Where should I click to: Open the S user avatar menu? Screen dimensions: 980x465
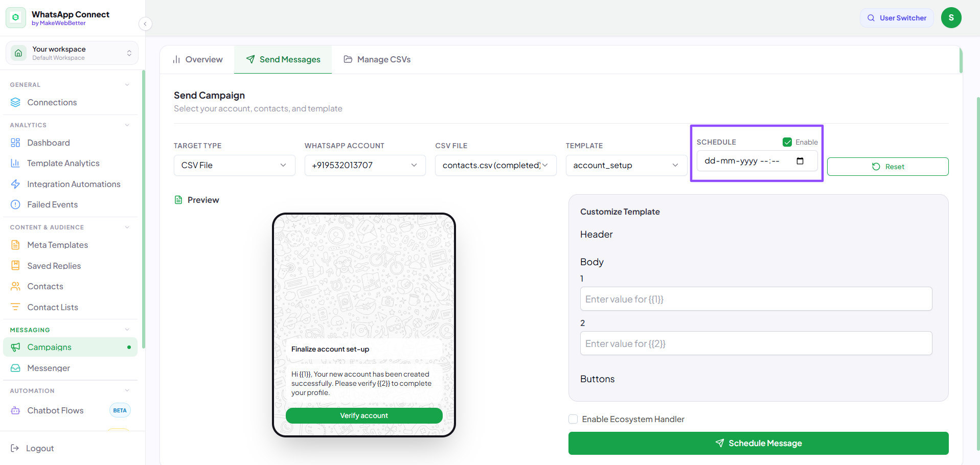click(x=951, y=18)
